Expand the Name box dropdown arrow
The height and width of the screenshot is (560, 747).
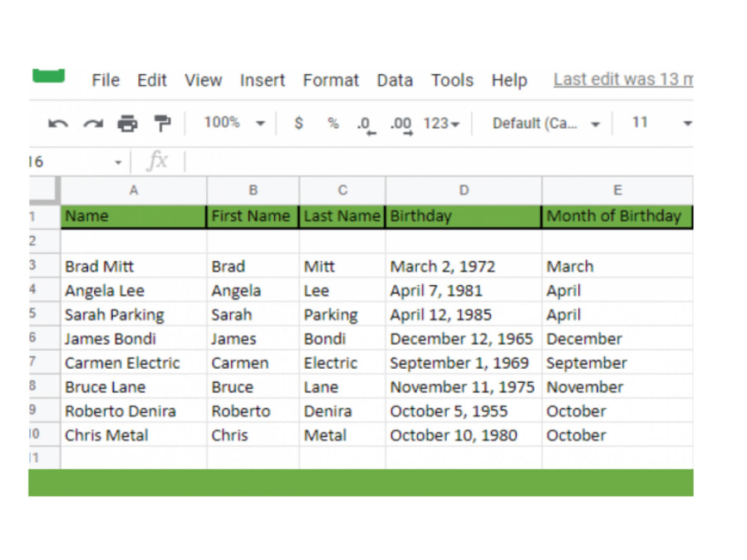click(x=118, y=163)
